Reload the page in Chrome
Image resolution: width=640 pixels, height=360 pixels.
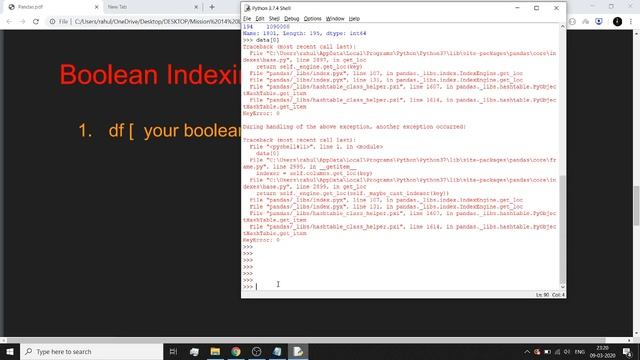click(36, 21)
